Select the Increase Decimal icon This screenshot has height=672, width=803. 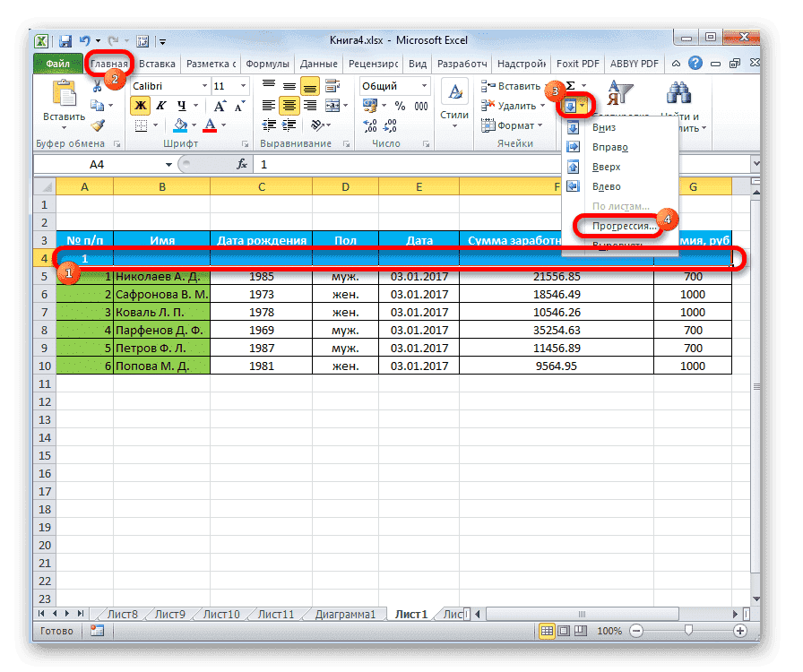click(x=369, y=126)
